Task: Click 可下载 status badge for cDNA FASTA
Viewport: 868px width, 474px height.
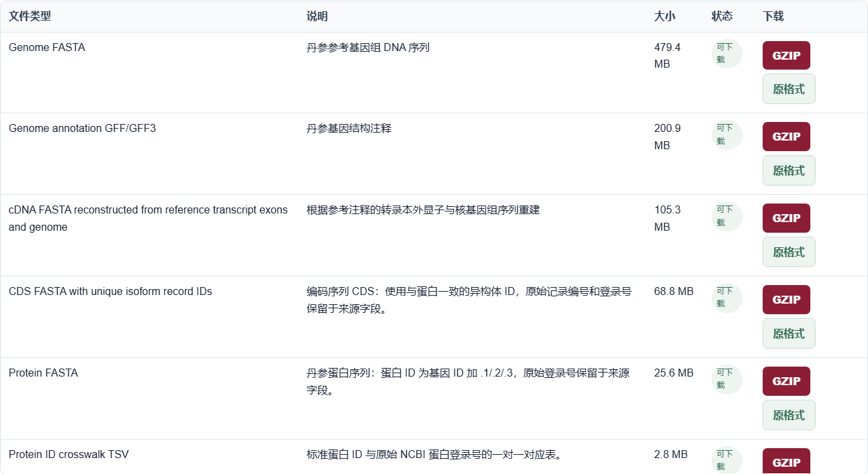Action: [x=727, y=216]
